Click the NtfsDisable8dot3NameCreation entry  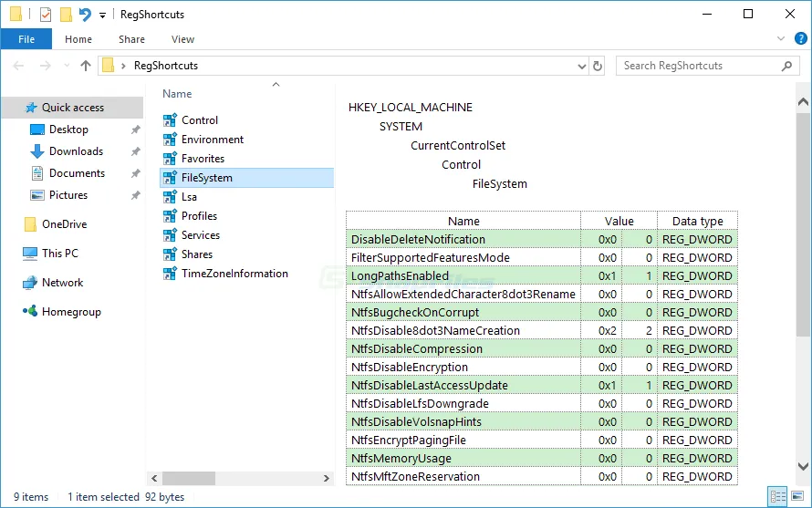(x=435, y=330)
